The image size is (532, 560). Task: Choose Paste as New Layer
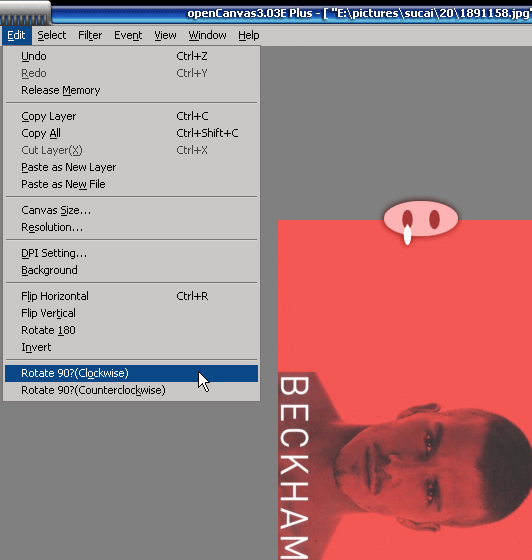click(131, 167)
